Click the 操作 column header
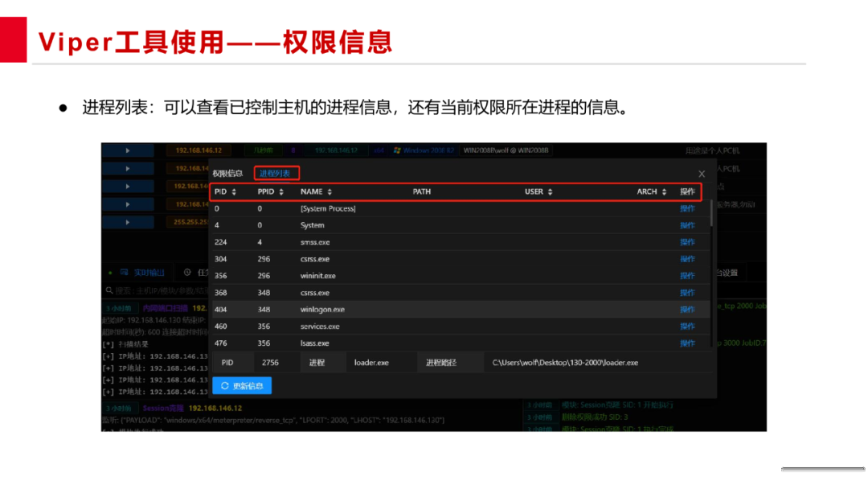Image resolution: width=868 pixels, height=489 pixels. (687, 191)
